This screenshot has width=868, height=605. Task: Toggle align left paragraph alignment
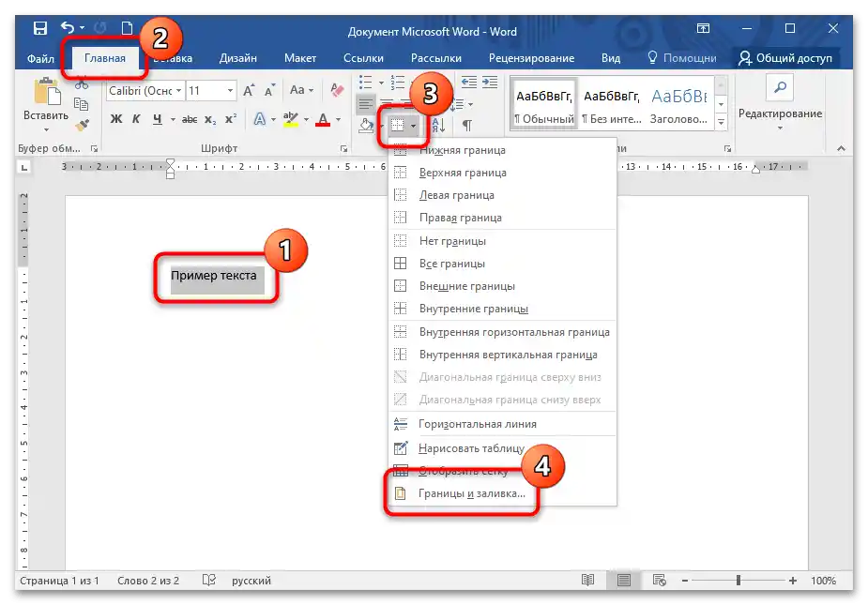coord(365,103)
